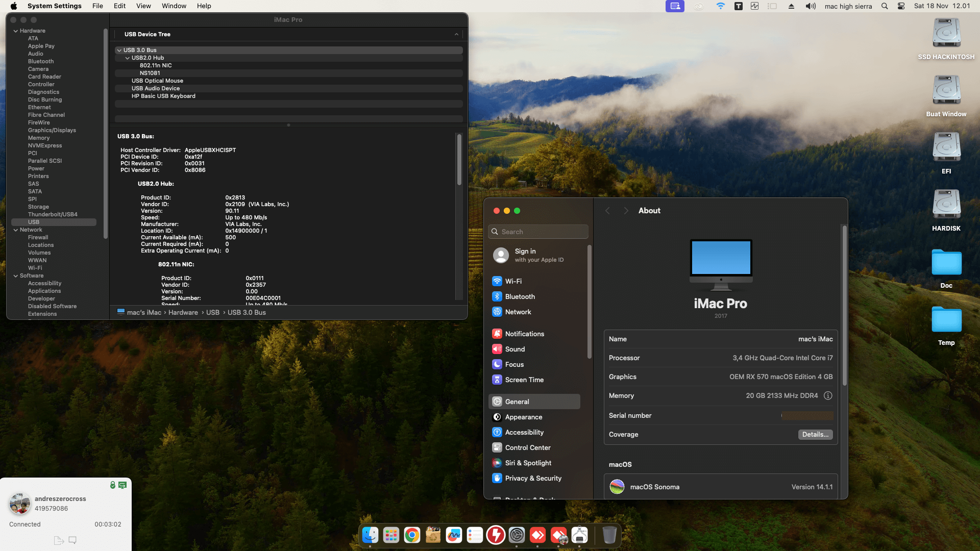Go forward in System Settings navigation

point(626,211)
